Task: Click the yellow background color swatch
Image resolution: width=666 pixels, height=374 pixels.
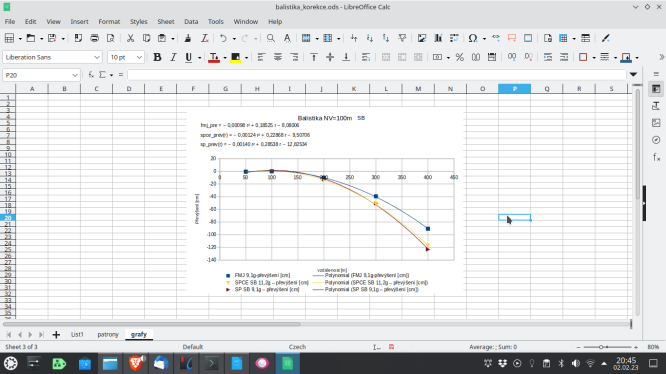Action: [x=235, y=57]
